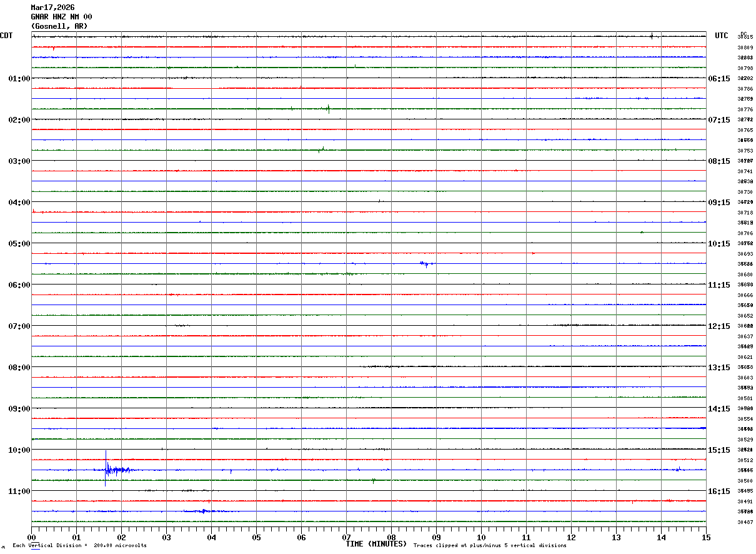Click minute tick "10" on the bottom axis
756x554 pixels.
pyautogui.click(x=482, y=537)
